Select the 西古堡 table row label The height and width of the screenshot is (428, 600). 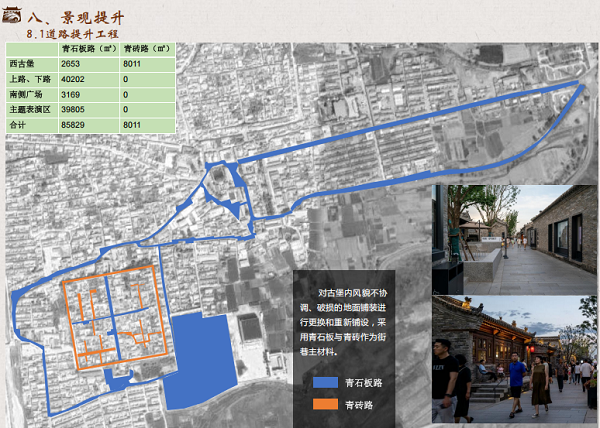pos(21,63)
